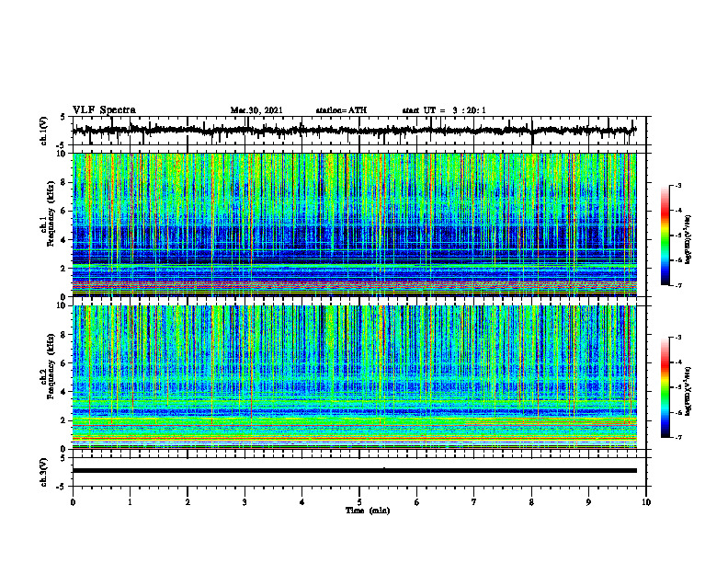The height and width of the screenshot is (563, 728).
Task: Click the time axis tick label "5"
Action: (359, 502)
